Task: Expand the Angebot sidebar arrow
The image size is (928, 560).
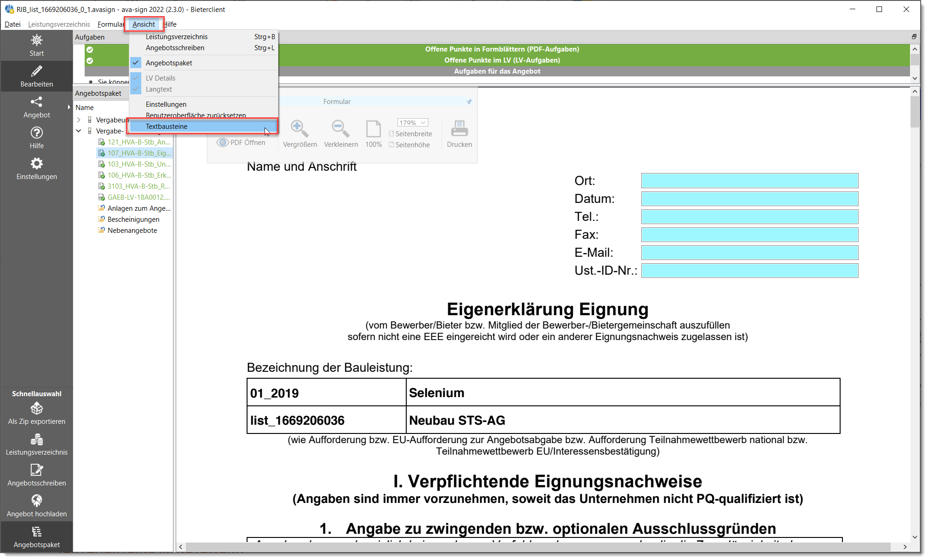Action: (69, 107)
